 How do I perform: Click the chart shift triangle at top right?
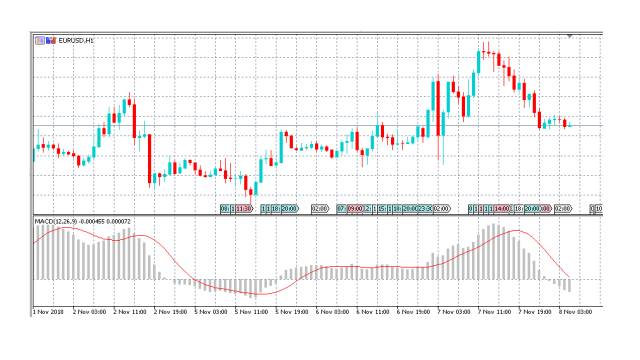pos(569,36)
